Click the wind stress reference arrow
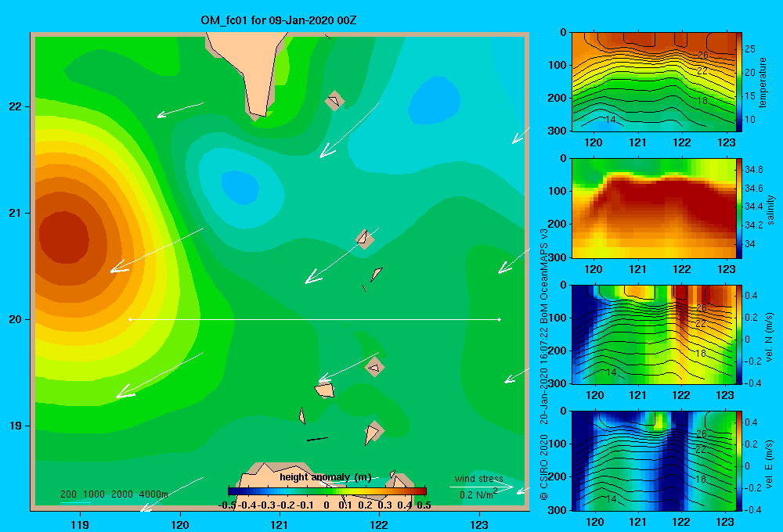This screenshot has height=532, width=783. pyautogui.click(x=482, y=487)
